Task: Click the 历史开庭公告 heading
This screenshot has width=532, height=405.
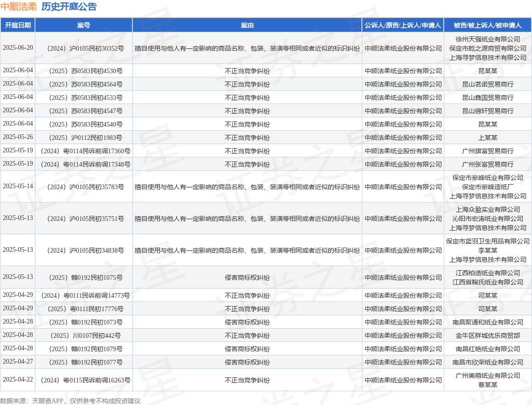Action: tap(69, 6)
